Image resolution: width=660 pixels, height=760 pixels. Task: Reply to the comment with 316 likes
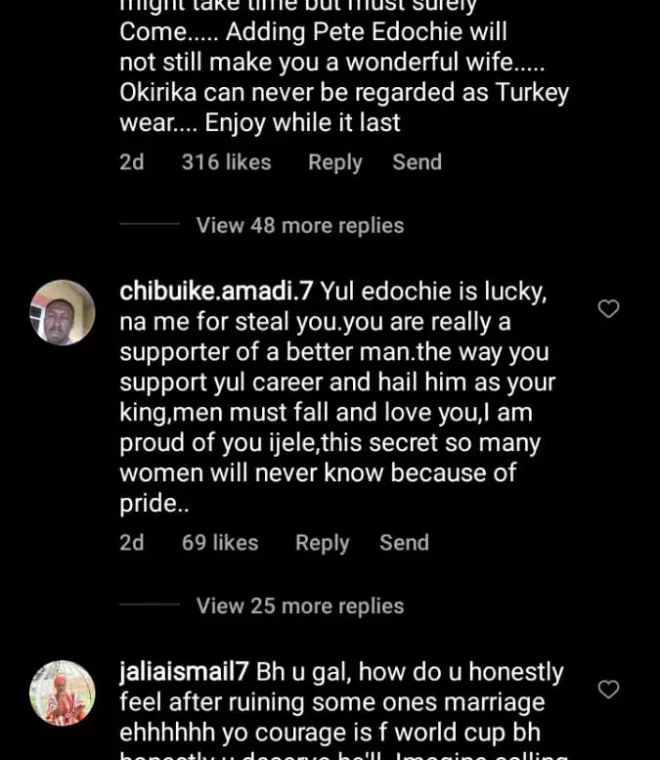click(334, 162)
